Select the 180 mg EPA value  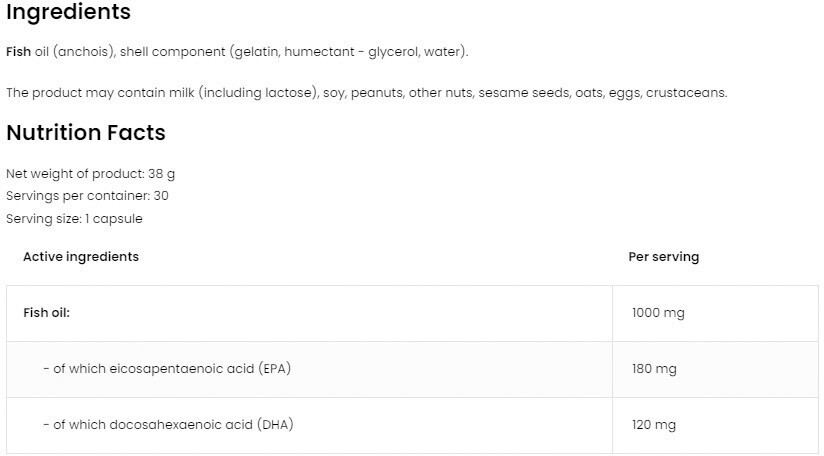pyautogui.click(x=654, y=369)
